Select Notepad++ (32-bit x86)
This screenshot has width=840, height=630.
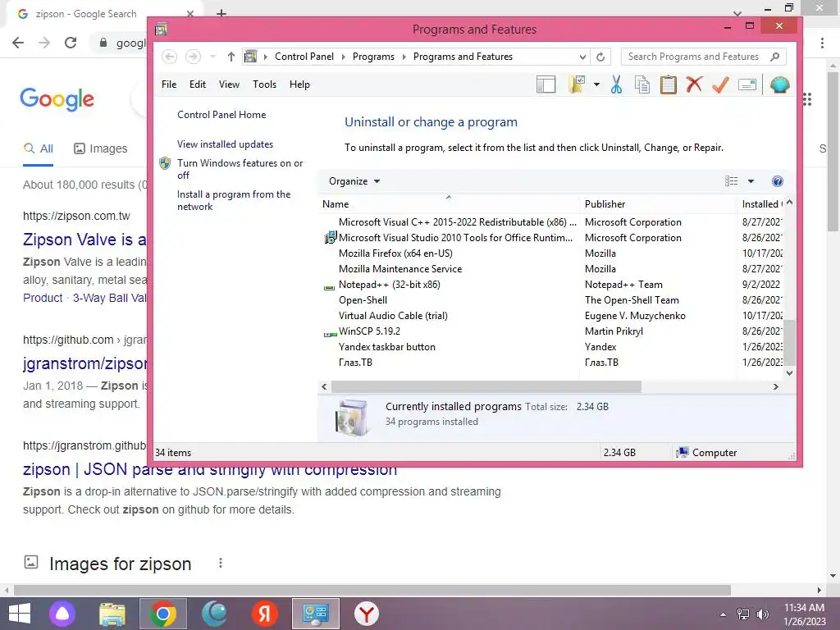tap(552, 285)
